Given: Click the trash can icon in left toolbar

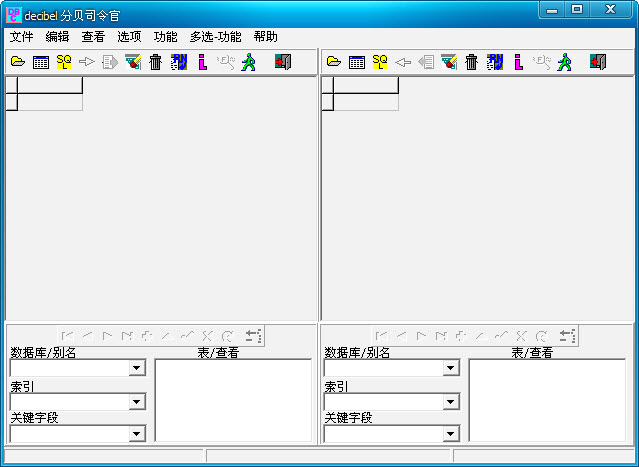Looking at the screenshot, I should 155,62.
